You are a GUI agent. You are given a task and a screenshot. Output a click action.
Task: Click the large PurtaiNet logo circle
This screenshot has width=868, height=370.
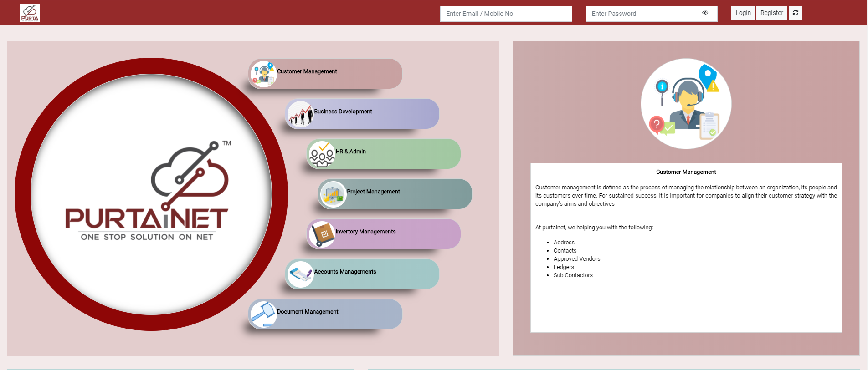151,194
